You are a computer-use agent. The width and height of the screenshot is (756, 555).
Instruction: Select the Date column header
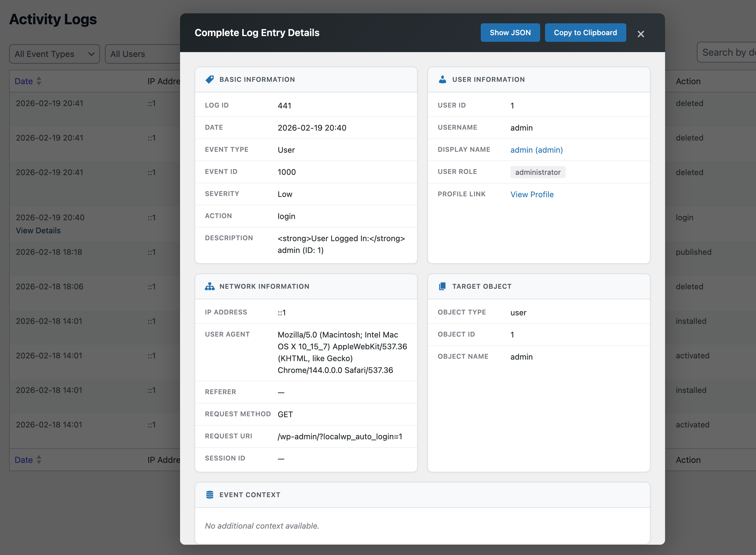24,81
